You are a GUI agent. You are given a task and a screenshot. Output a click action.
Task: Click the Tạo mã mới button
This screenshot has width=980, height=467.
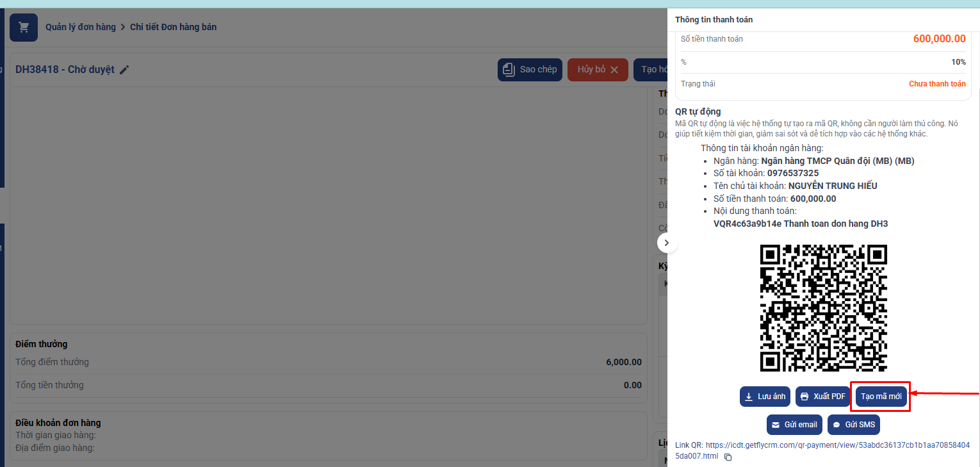coord(881,397)
